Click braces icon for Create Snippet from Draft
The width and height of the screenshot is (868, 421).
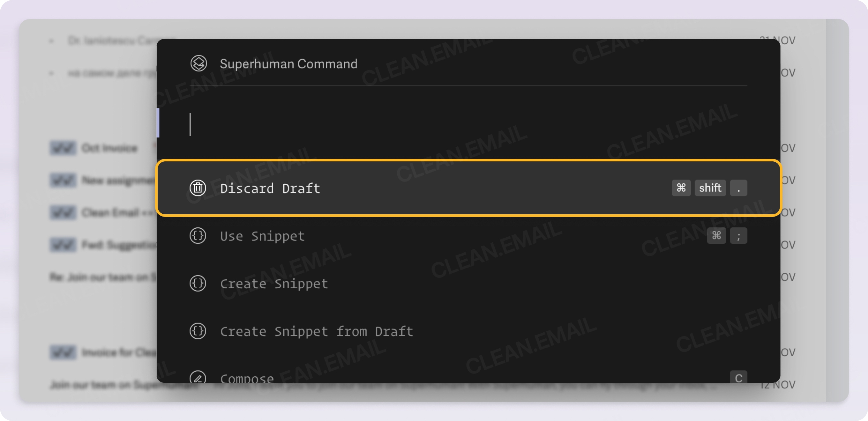point(198,331)
